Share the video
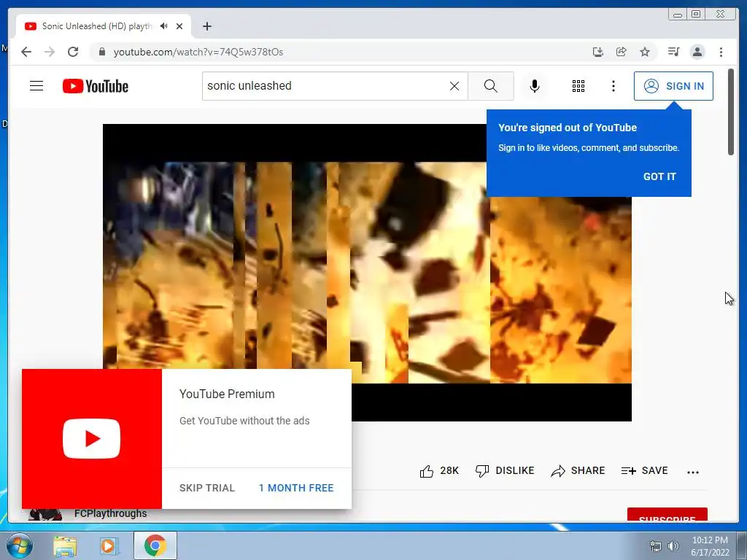 tap(578, 471)
